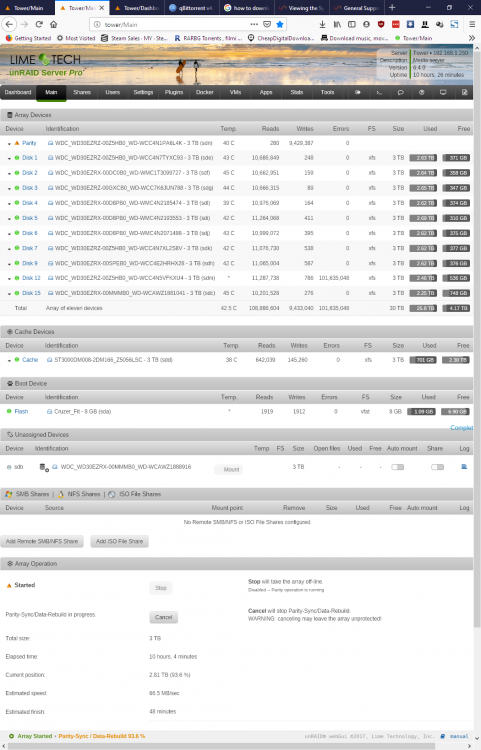Image resolution: width=481 pixels, height=750 pixels.
Task: Click Add ISO File Share button
Action: pyautogui.click(x=120, y=541)
